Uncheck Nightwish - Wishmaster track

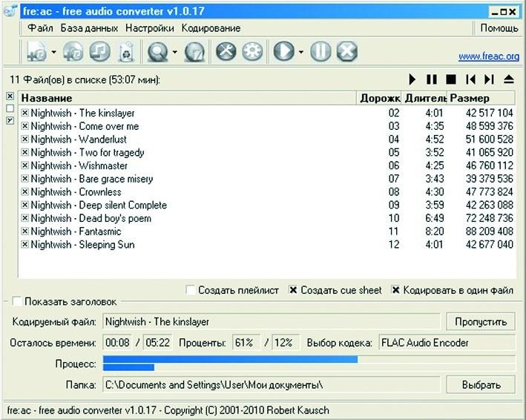coord(24,165)
